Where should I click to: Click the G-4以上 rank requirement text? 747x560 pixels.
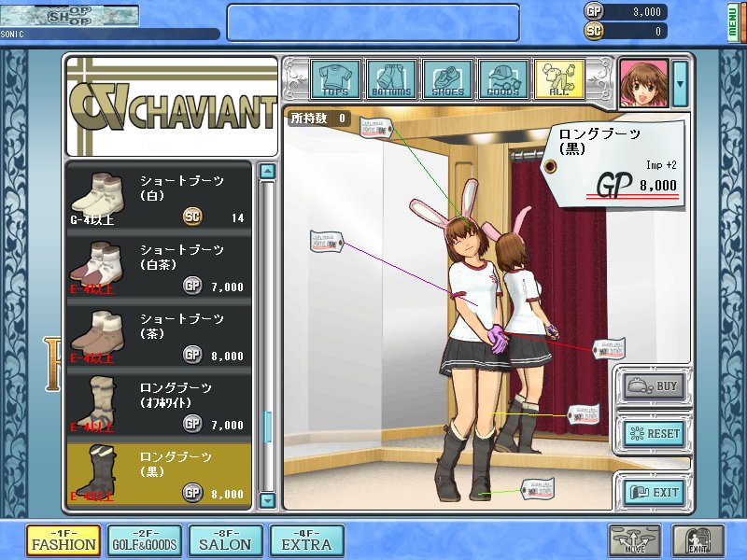point(92,220)
